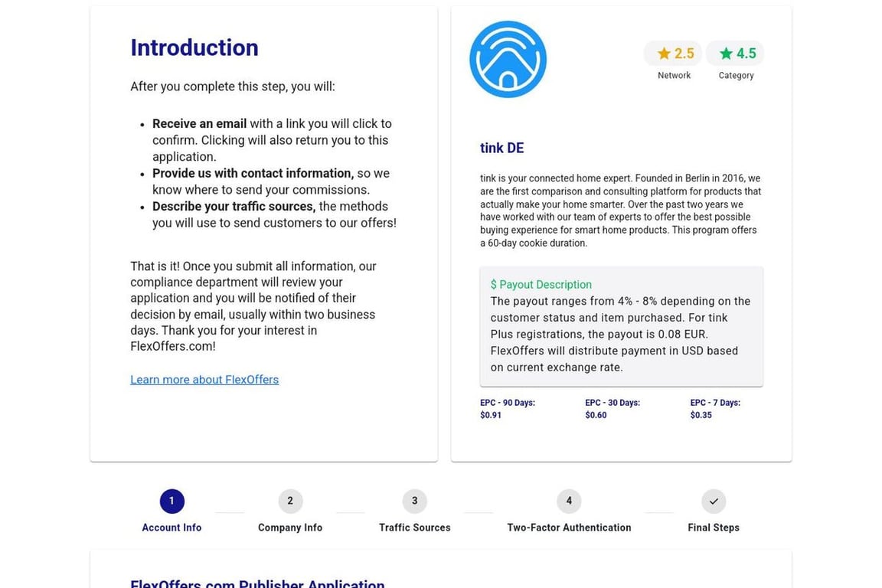This screenshot has height=588, width=882.
Task: Click the orange star beside Network rating 2.5
Action: pos(664,54)
